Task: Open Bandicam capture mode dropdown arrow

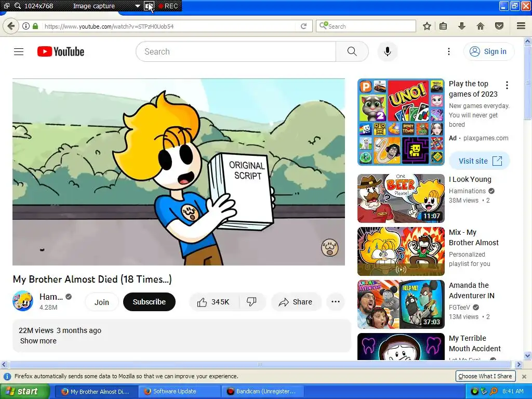Action: [137, 6]
